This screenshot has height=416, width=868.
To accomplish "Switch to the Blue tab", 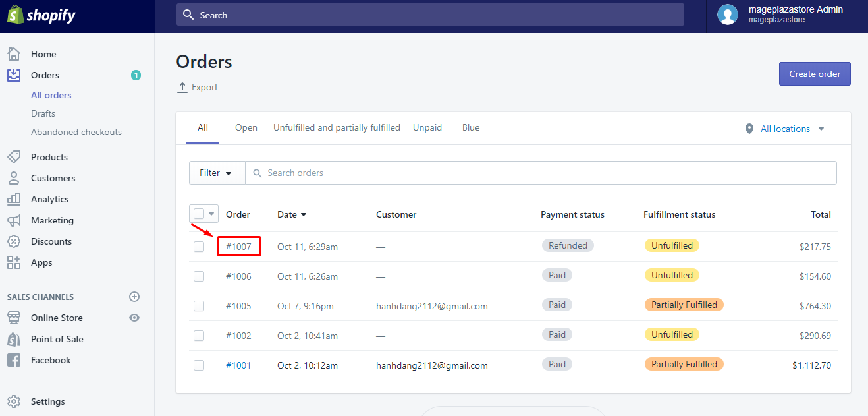I will pos(470,127).
